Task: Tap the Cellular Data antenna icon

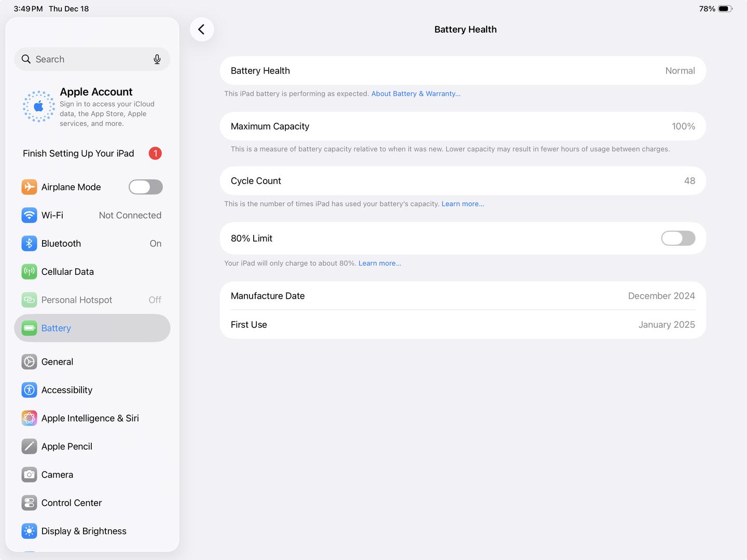Action: (x=29, y=272)
